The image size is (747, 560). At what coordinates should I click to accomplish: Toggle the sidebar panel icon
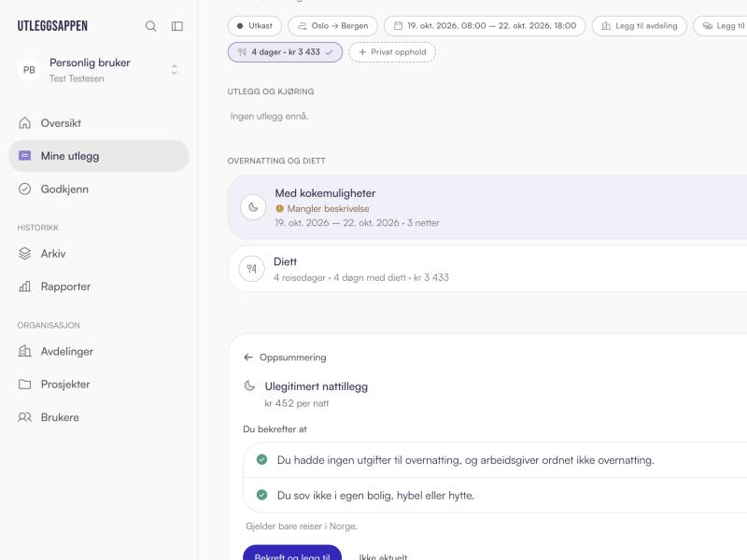pos(177,26)
